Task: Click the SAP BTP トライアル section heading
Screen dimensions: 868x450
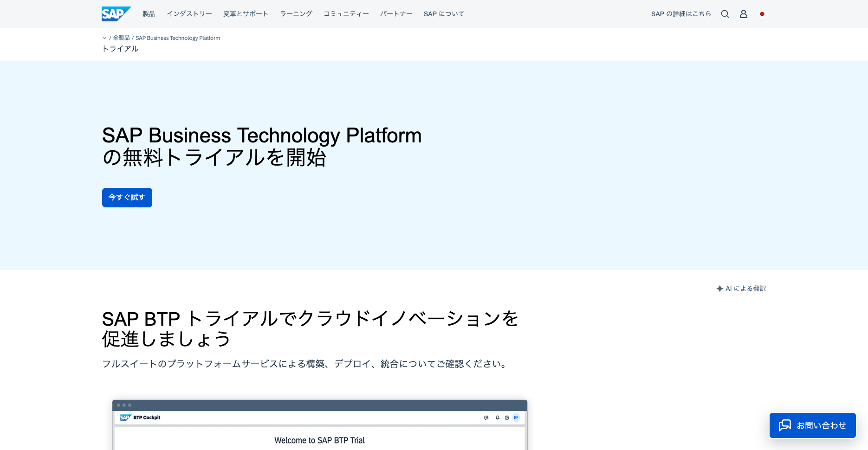Action: [x=310, y=329]
